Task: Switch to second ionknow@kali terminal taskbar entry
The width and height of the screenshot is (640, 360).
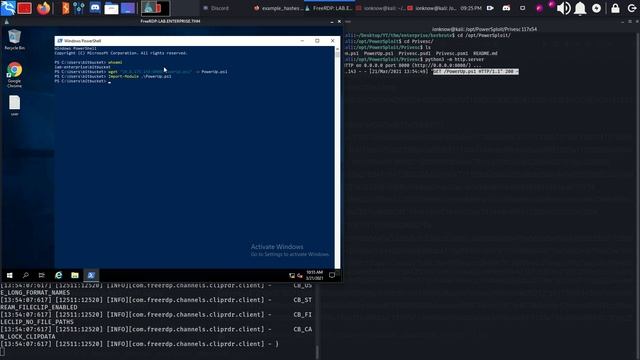Action: (x=432, y=8)
